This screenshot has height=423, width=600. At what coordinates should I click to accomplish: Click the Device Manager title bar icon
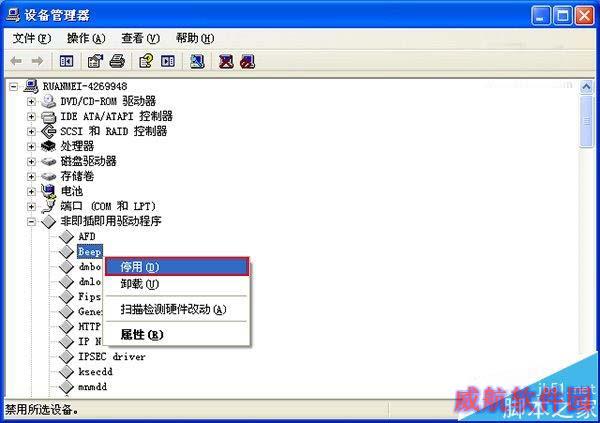pos(13,15)
